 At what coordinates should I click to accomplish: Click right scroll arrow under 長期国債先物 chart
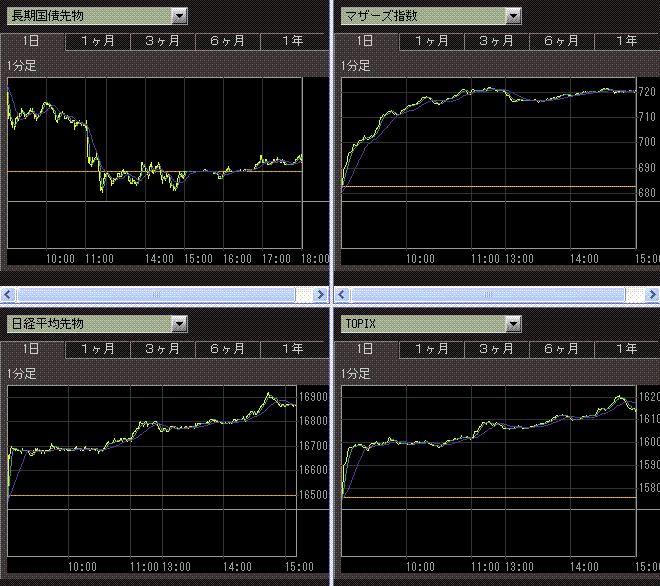click(320, 295)
